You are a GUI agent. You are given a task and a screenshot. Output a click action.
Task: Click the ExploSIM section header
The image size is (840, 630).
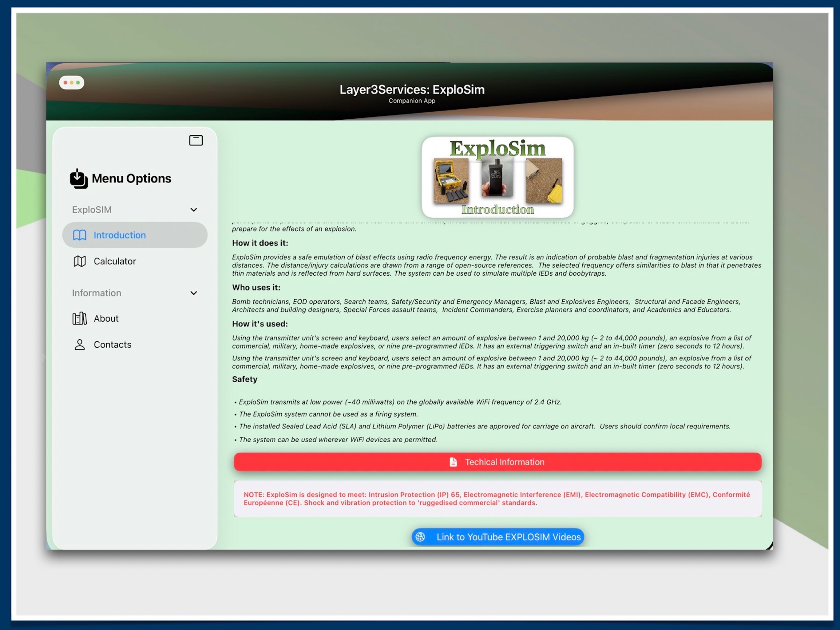[x=92, y=210]
